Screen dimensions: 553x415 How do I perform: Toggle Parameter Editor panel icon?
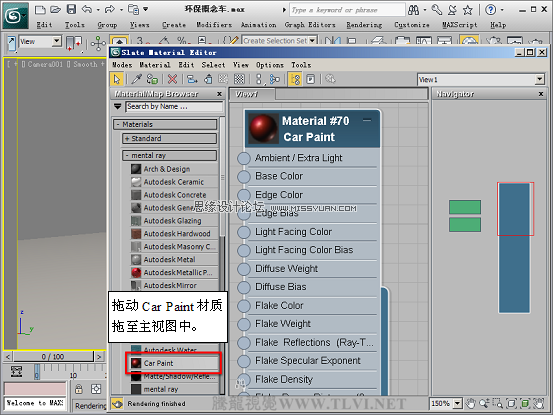point(311,79)
